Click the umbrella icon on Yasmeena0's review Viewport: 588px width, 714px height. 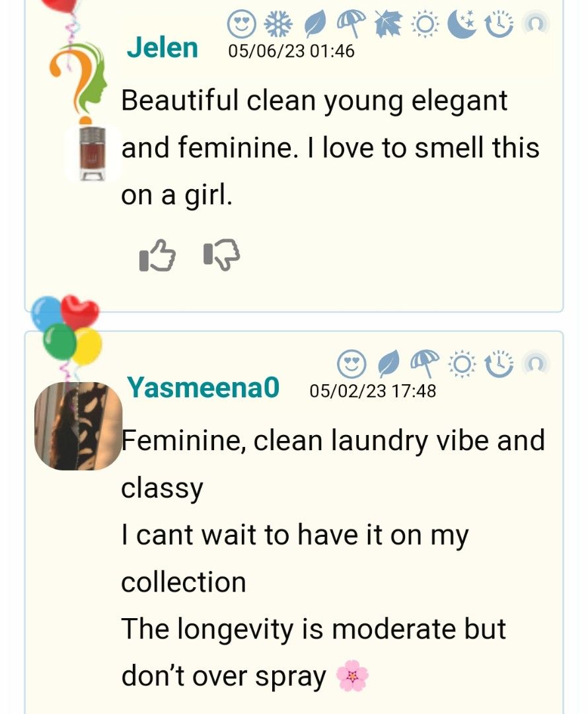(424, 363)
